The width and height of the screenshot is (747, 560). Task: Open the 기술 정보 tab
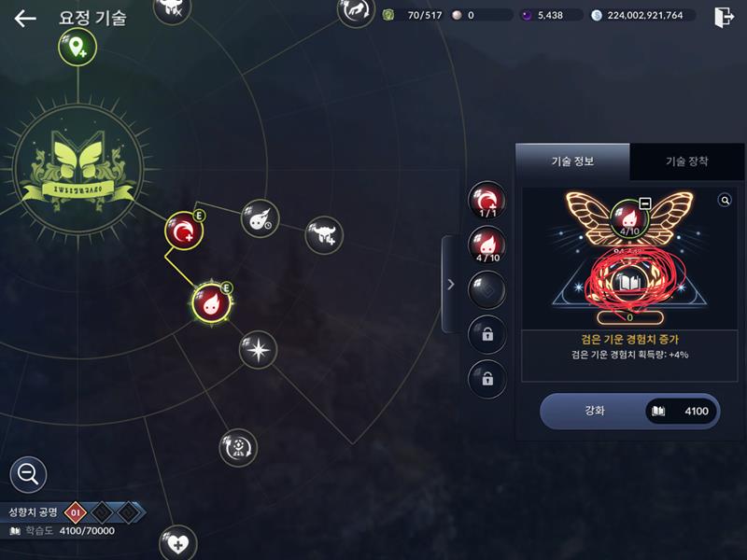point(572,161)
